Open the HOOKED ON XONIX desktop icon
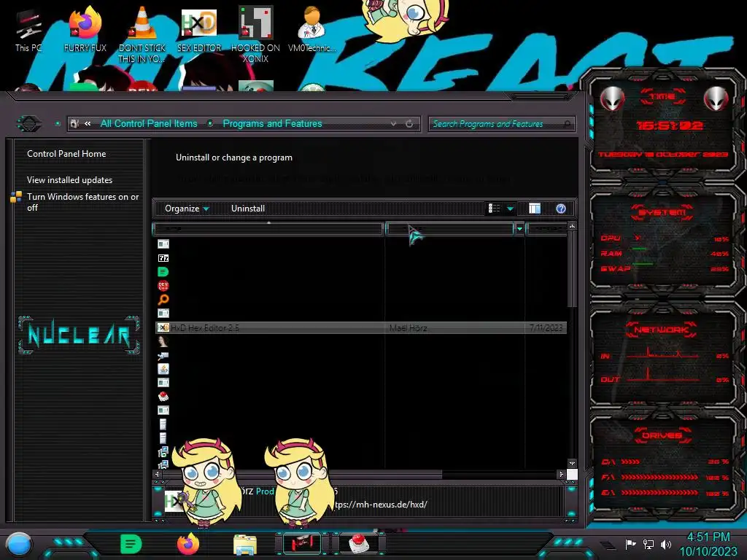Viewport: 747px width, 560px height. point(255,34)
